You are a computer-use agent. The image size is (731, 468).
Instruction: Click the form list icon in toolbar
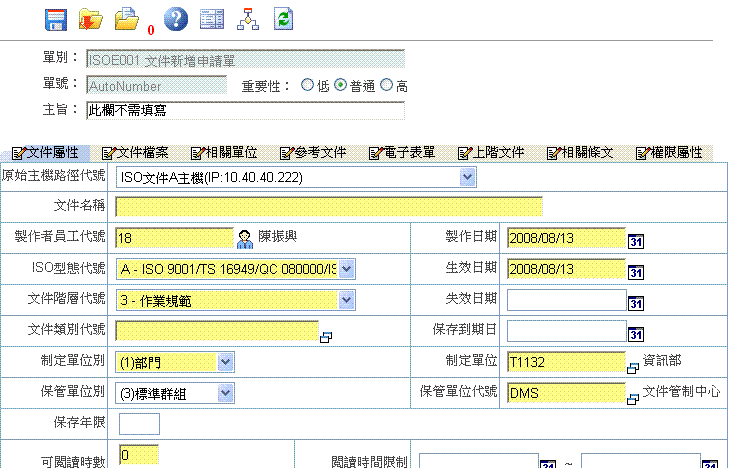click(211, 19)
